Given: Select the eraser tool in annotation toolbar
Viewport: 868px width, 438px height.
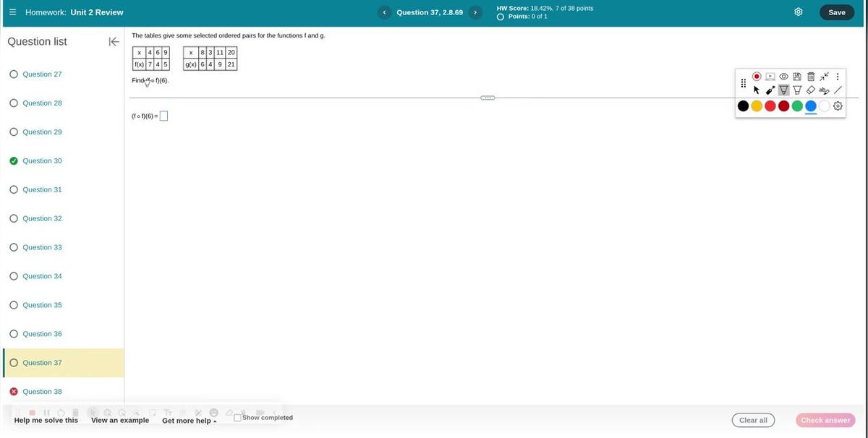Looking at the screenshot, I should 811,90.
